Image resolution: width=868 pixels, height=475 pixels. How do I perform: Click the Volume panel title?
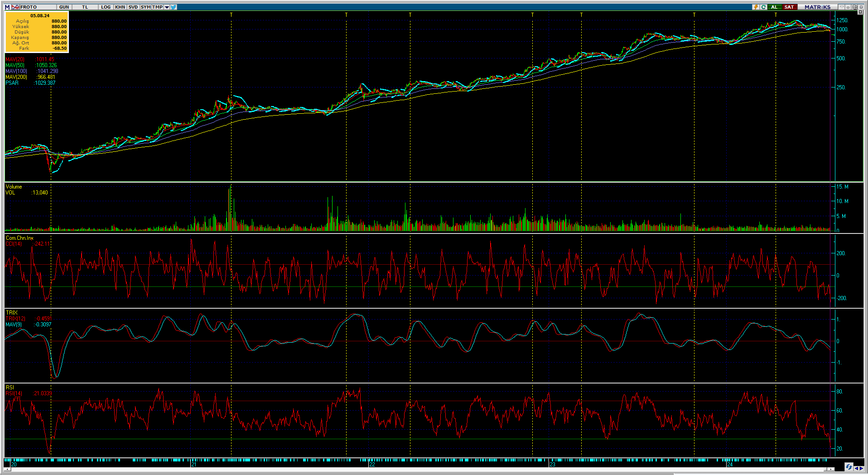point(14,187)
